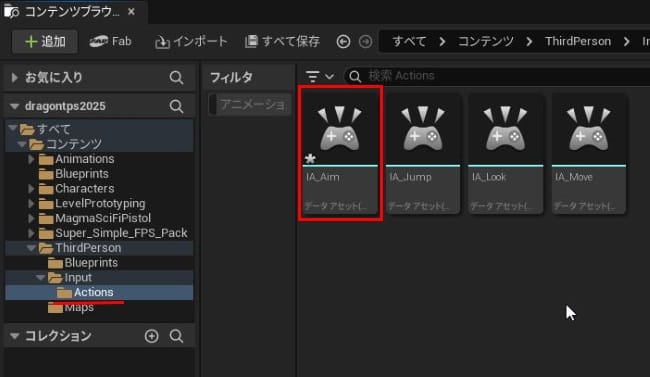Click the IA_Look asset name label
Screen dimensions: 650x377
pos(489,177)
